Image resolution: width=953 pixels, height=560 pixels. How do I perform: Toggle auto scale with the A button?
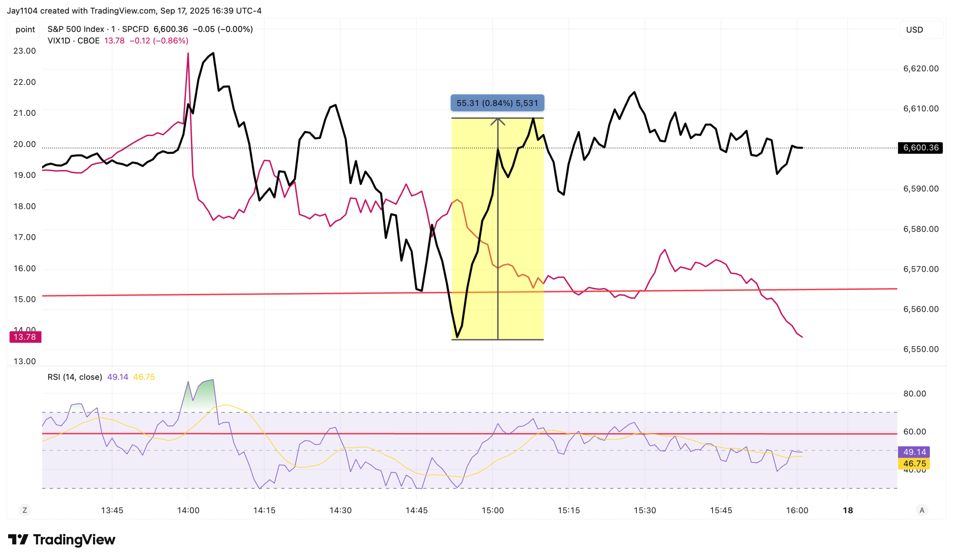coord(922,511)
